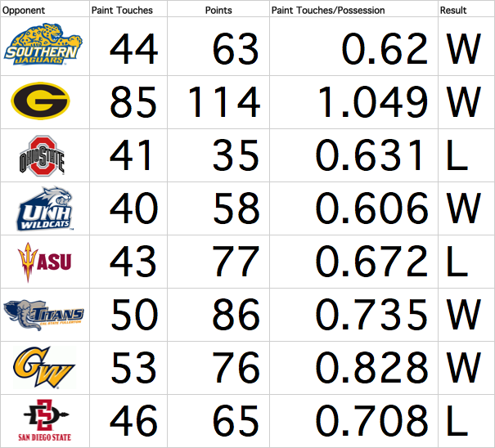Screen dimensions: 495x448
Task: Select the 46 paint touches cell
Action: point(133,421)
